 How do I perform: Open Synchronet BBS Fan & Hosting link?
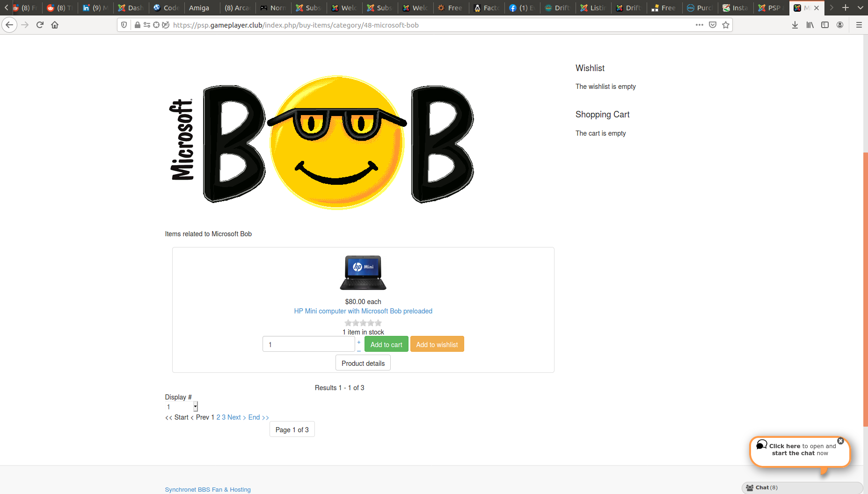click(x=208, y=489)
